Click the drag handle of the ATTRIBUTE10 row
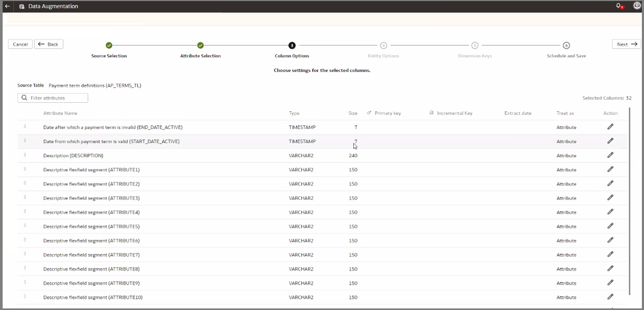The width and height of the screenshot is (644, 310). [25, 297]
